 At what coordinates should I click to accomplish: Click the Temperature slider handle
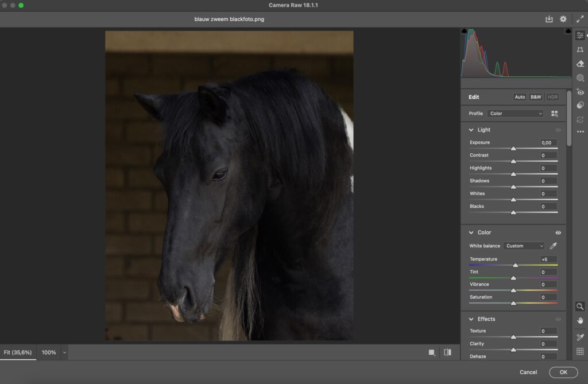pos(516,265)
